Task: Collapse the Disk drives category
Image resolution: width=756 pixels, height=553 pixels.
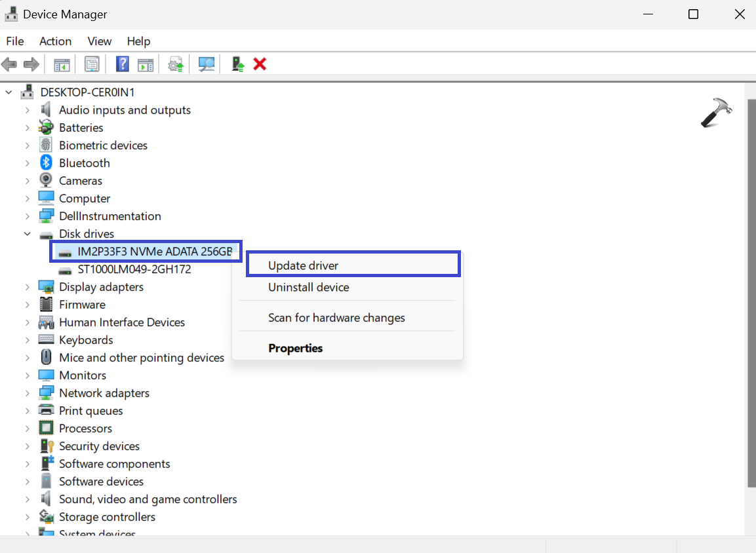Action: pyautogui.click(x=28, y=234)
